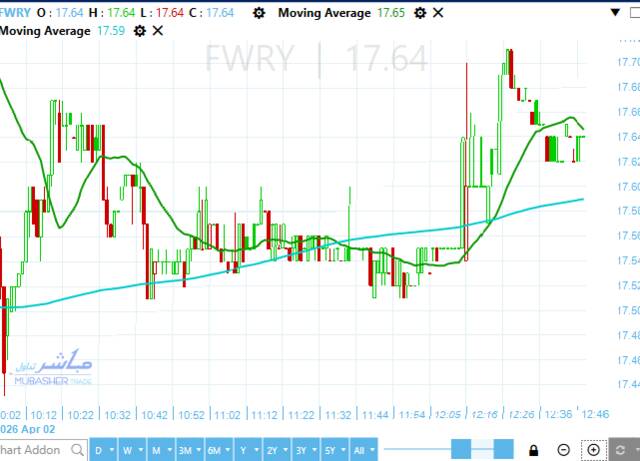Image resolution: width=640 pixels, height=461 pixels.
Task: Select the W timeframe
Action: 129,450
